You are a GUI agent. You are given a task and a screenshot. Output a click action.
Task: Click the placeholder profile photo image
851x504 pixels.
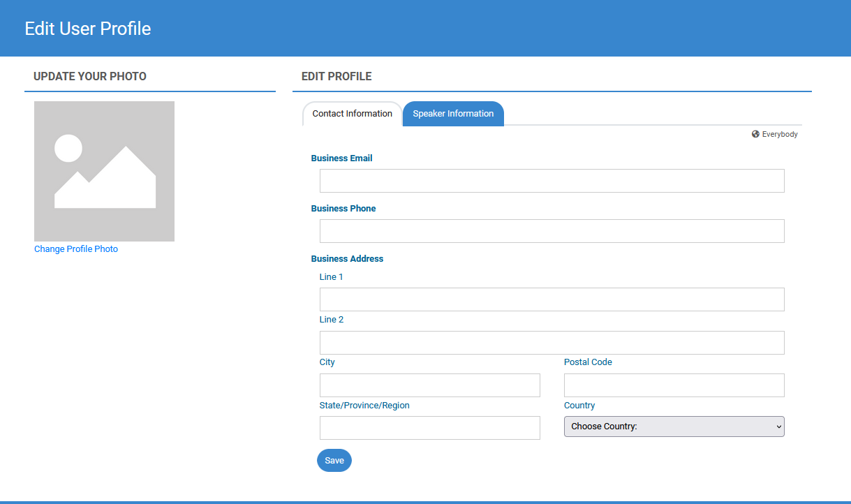coord(104,171)
